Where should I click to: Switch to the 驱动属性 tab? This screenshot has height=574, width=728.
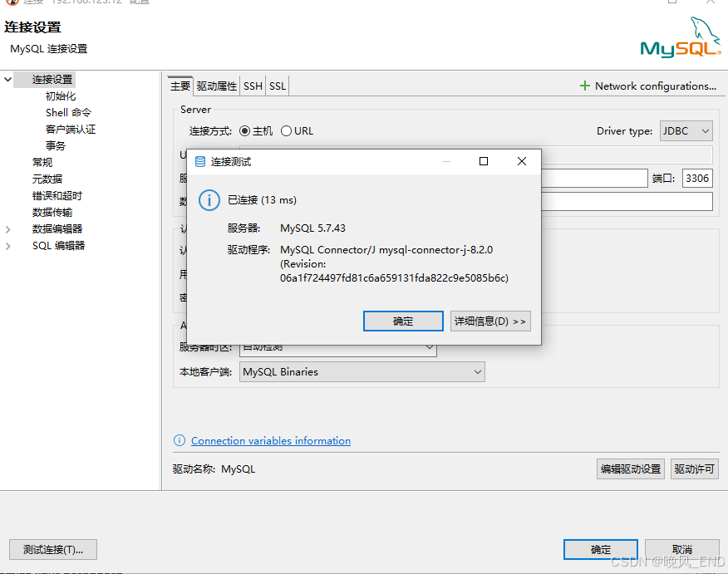215,85
